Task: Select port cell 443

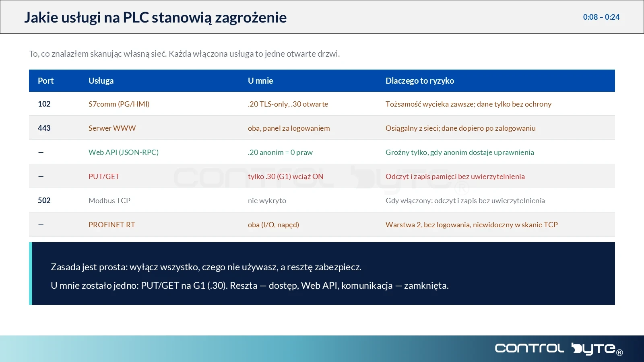Action: 44,128
